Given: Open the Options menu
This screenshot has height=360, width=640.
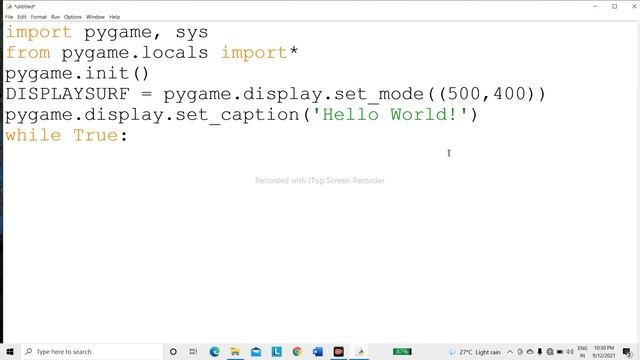Looking at the screenshot, I should 73,17.
